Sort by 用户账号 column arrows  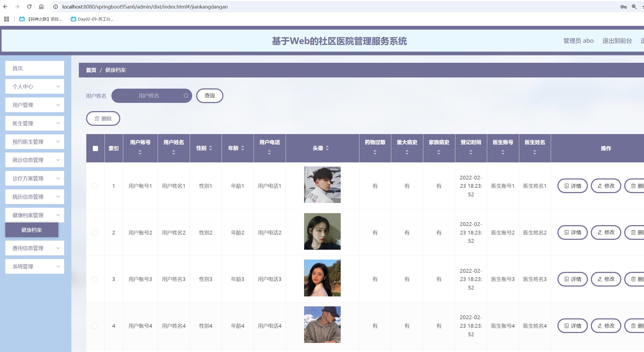(x=140, y=152)
